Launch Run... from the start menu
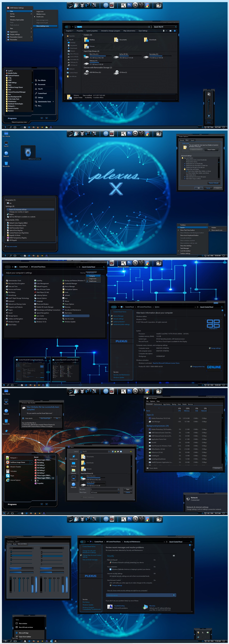 (38, 106)
